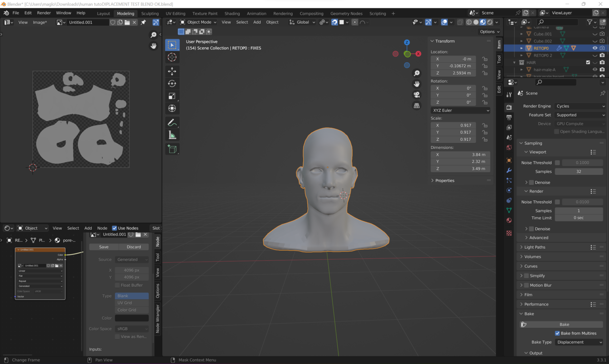Image resolution: width=609 pixels, height=364 pixels.
Task: Activate the Add Cube tool
Action: [x=172, y=149]
